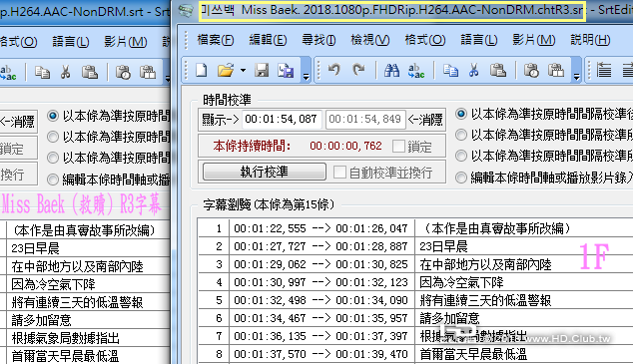Expand the open-folder dropdown arrow
The image size is (633, 364).
(243, 71)
